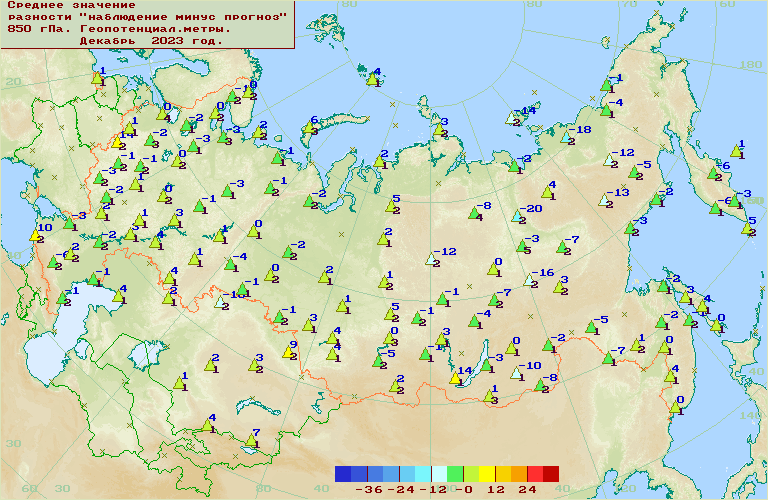Screen dimensions: 768x500
Task: Select the southern station triangle with value 7
Action: click(251, 440)
